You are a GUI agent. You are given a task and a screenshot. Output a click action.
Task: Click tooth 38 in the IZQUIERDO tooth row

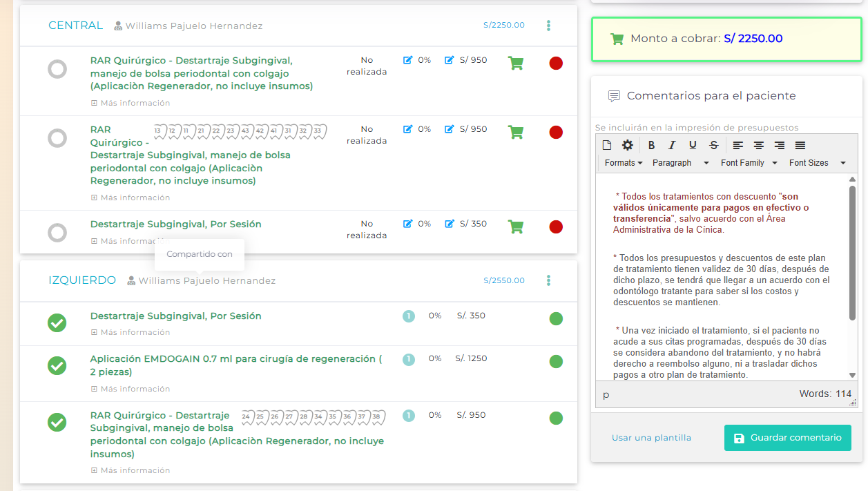point(378,416)
